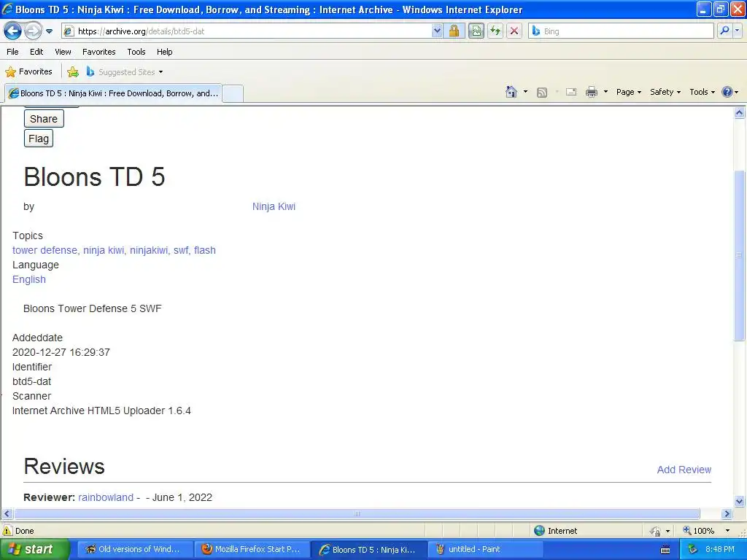Click the RSS feeds icon
The height and width of the screenshot is (560, 747).
(542, 93)
